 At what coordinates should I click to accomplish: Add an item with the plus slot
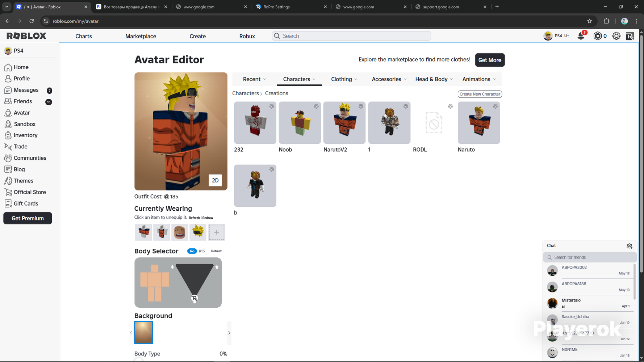pyautogui.click(x=217, y=232)
